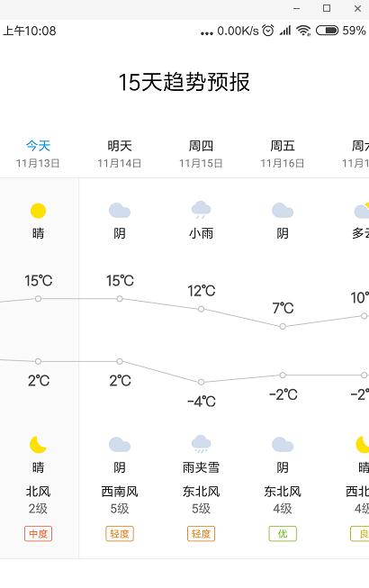Click the crescent moon icon for tonight
This screenshot has height=588, width=369.
tap(38, 444)
